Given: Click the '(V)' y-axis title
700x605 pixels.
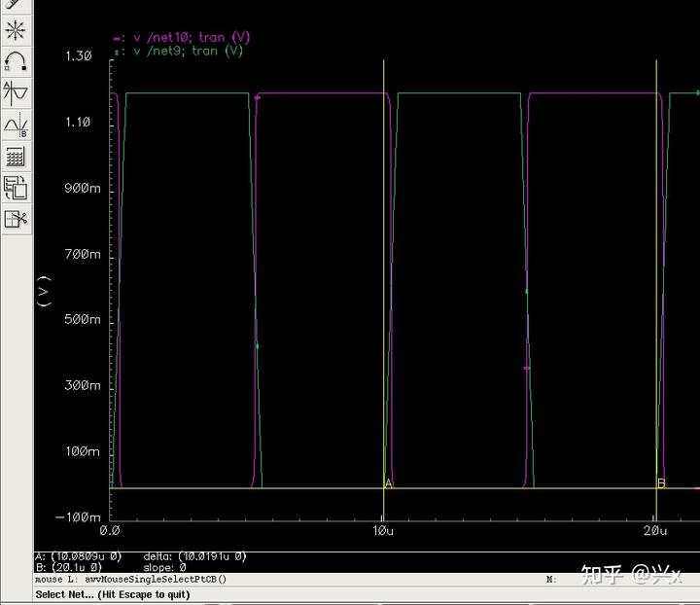Looking at the screenshot, I should (44, 292).
